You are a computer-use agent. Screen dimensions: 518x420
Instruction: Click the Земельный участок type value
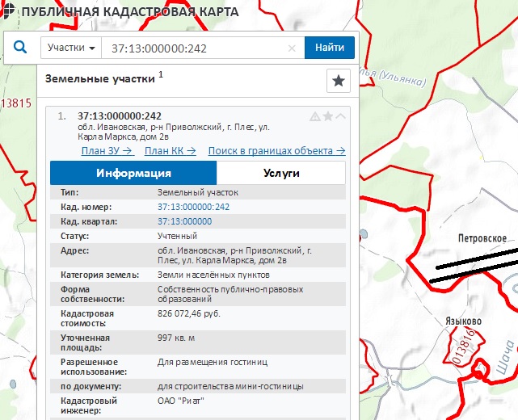197,192
